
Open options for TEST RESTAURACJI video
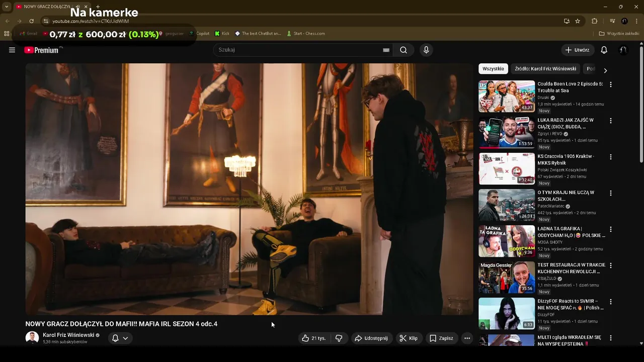(611, 265)
